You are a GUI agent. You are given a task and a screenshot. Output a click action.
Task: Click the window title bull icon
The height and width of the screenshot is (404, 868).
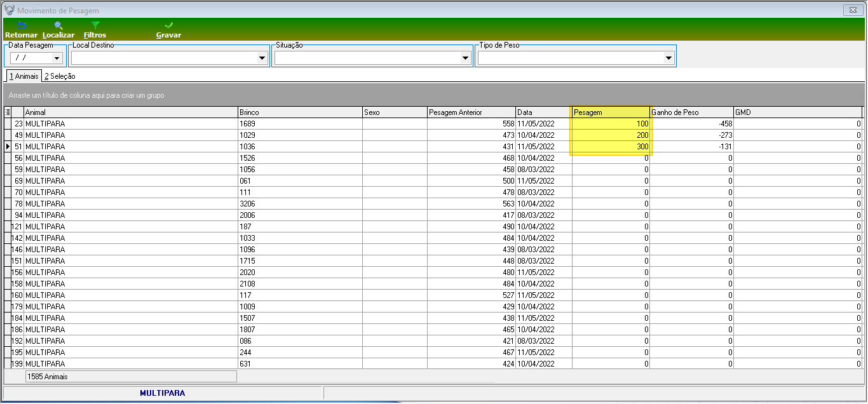[9, 10]
